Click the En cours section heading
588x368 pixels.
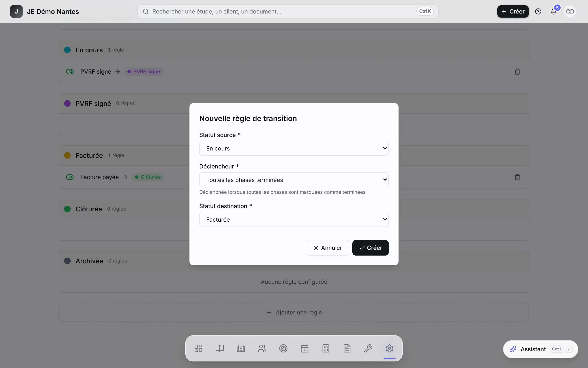[x=89, y=50]
